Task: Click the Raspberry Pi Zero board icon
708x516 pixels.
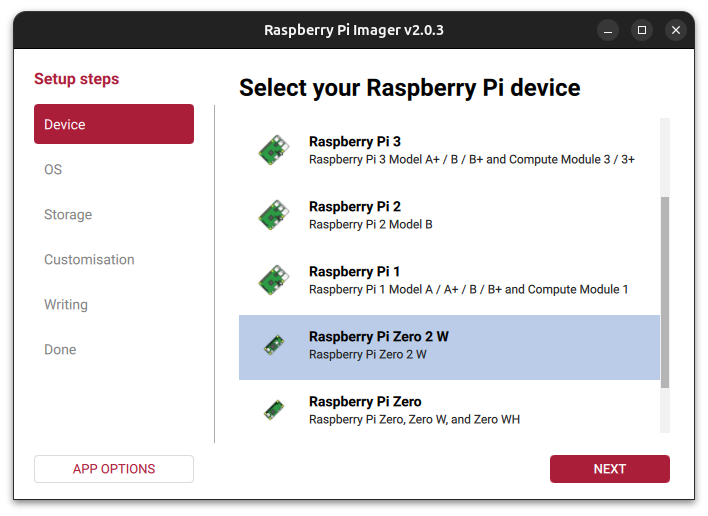Action: (273, 410)
